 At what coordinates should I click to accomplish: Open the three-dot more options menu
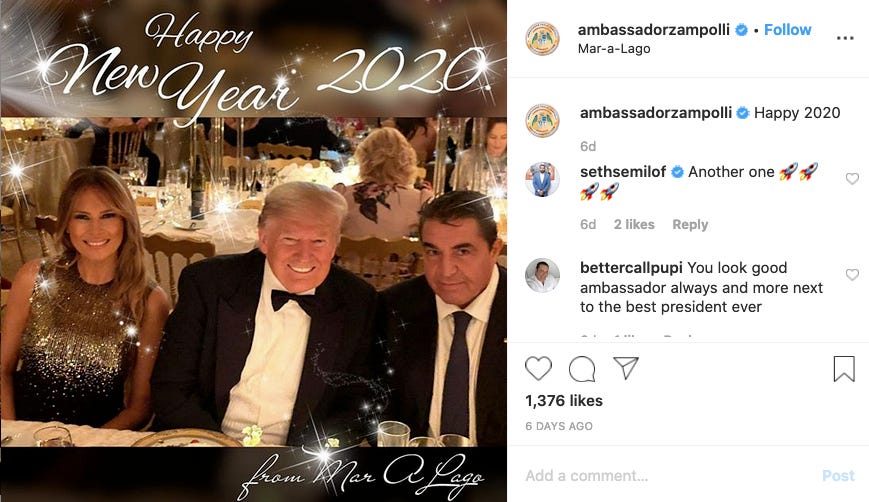tap(845, 38)
